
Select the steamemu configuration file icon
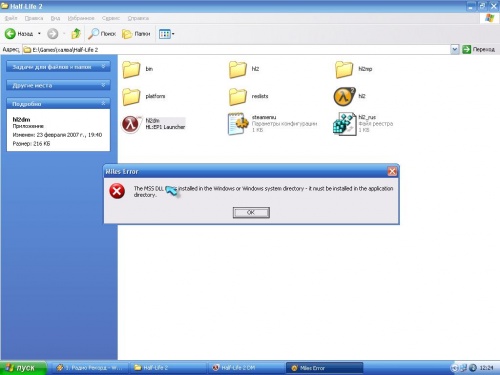238,124
